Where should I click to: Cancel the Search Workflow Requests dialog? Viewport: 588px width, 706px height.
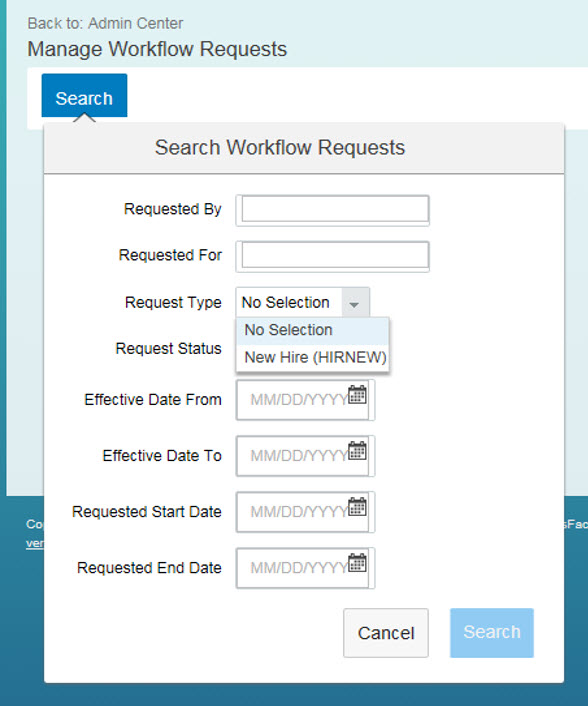click(386, 633)
